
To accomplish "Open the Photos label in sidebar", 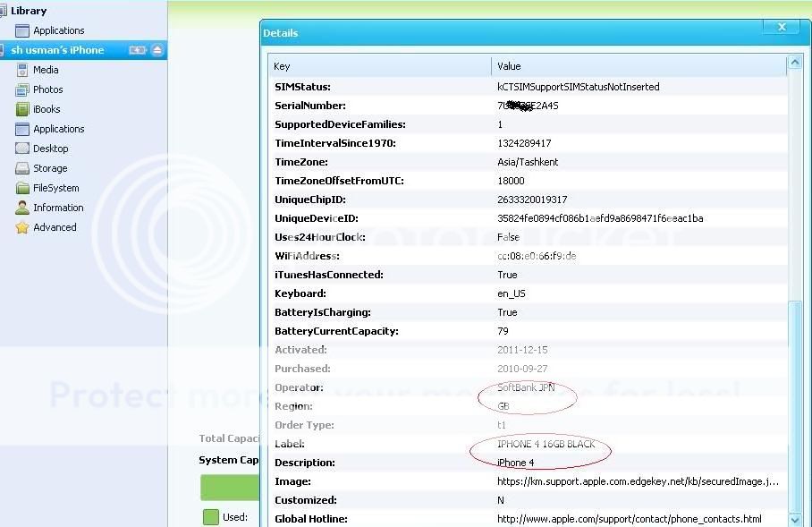I will click(47, 89).
